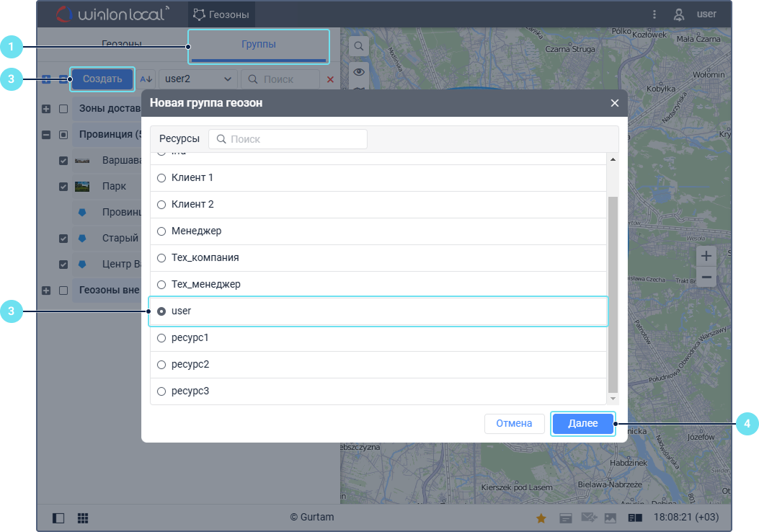
Task: Click the red clear-search X icon
Action: [330, 79]
